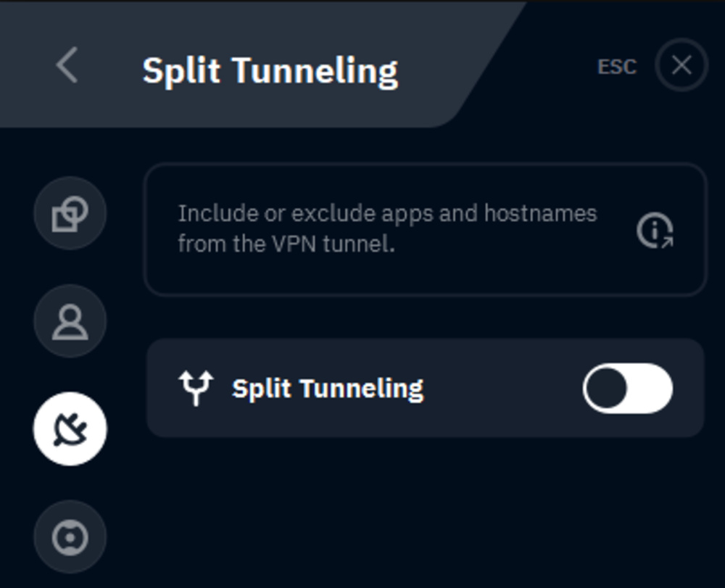The image size is (725, 588).
Task: Open the account icon in the sidebar
Action: click(x=70, y=320)
